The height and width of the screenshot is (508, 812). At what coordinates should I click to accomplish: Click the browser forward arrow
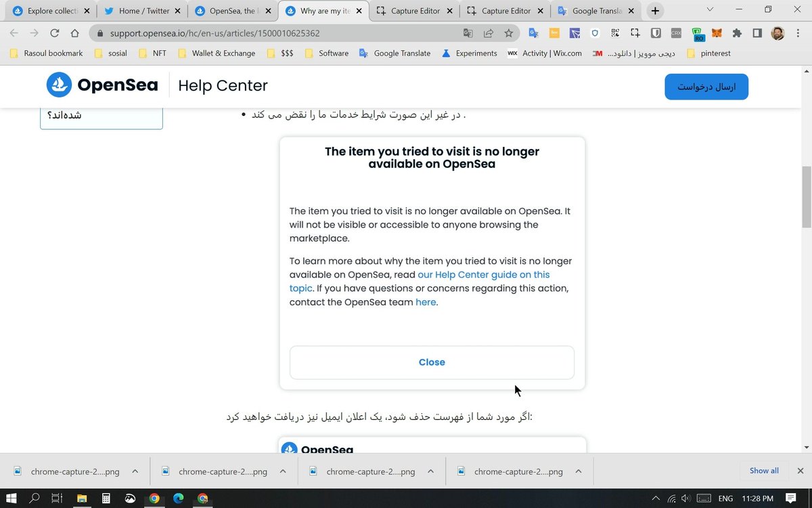pos(35,33)
